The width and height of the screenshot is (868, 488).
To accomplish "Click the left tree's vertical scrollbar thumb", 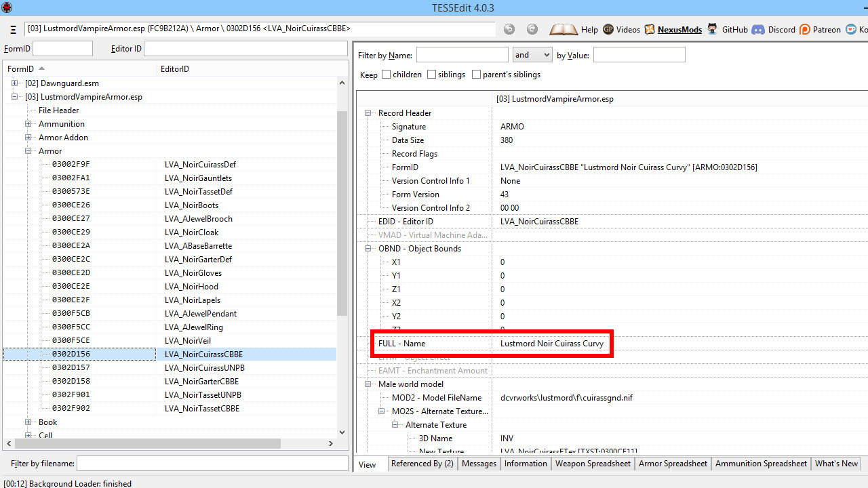I will coord(342,213).
